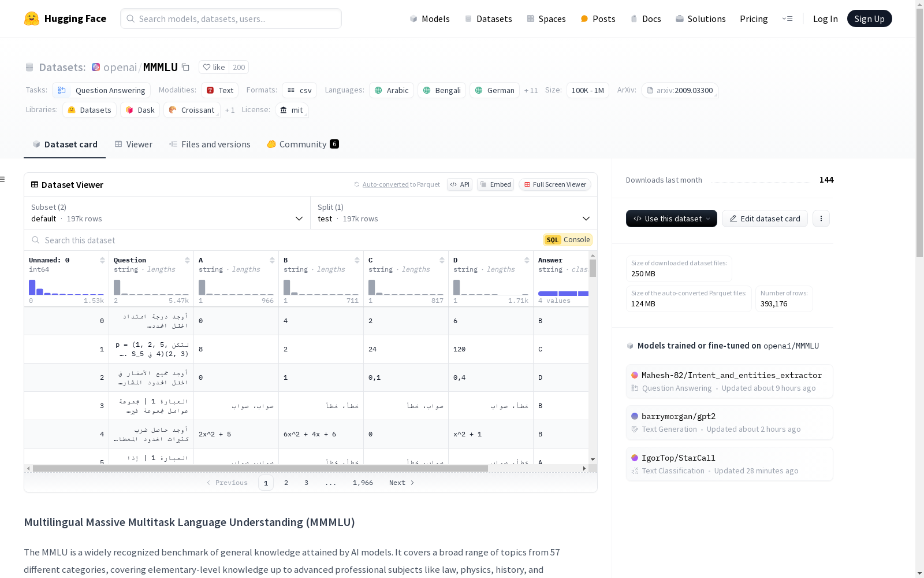Sort column A using its sort arrows

click(272, 260)
